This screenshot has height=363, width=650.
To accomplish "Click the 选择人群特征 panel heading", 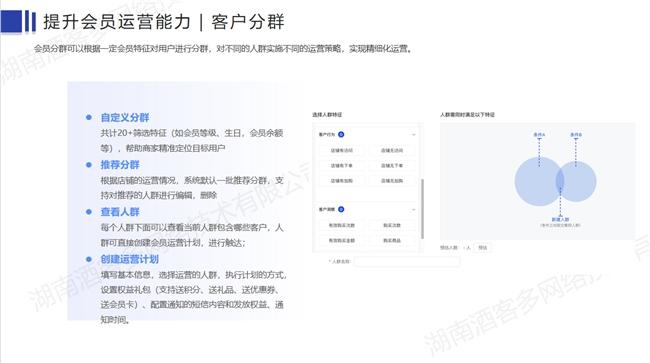I will pos(327,114).
